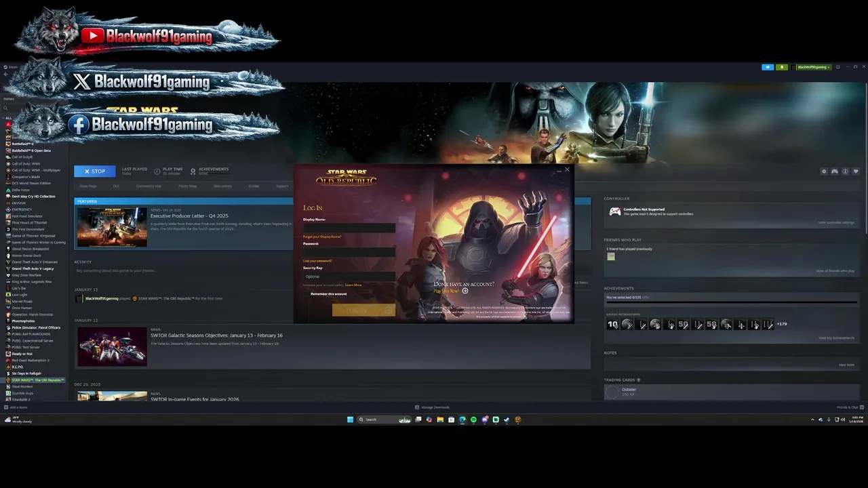Screen dimensions: 868x488
Task: Open the taskbar weather widget
Action: click(x=19, y=420)
